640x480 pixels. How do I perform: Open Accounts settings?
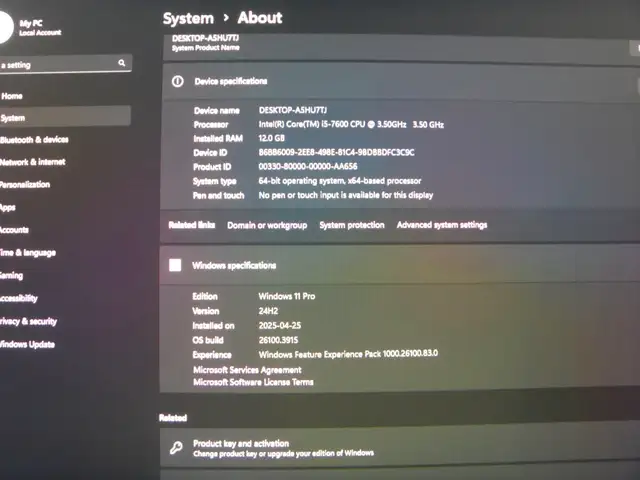pos(14,230)
